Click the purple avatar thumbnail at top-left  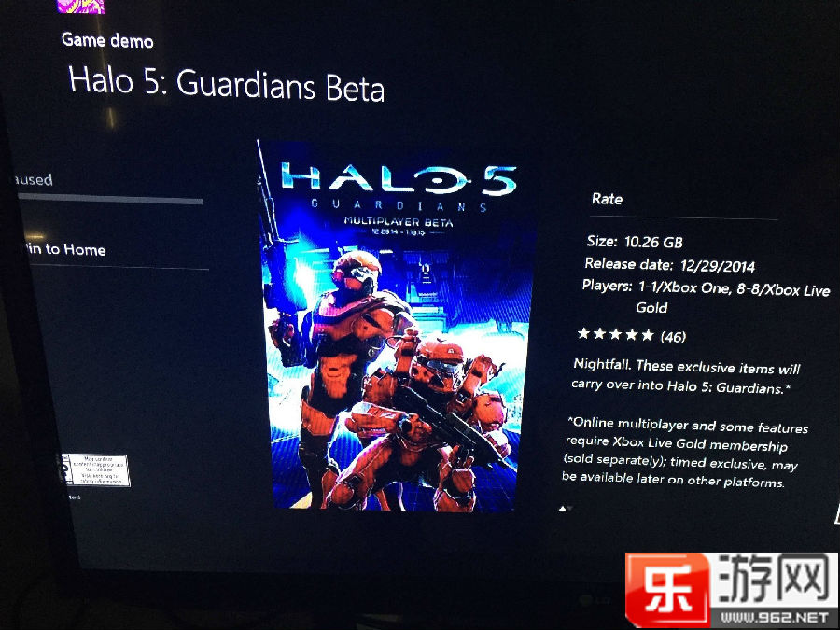[x=80, y=6]
